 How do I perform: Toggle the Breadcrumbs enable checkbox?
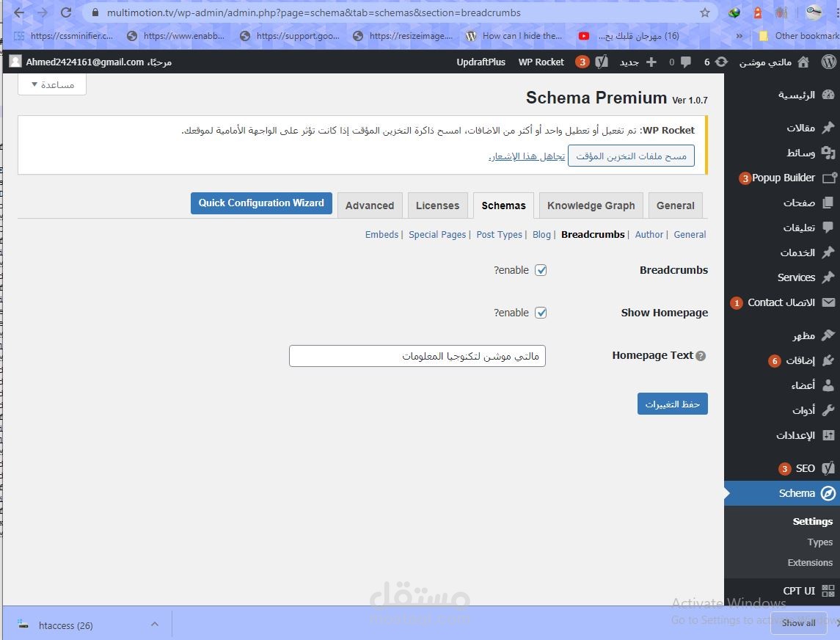point(541,270)
